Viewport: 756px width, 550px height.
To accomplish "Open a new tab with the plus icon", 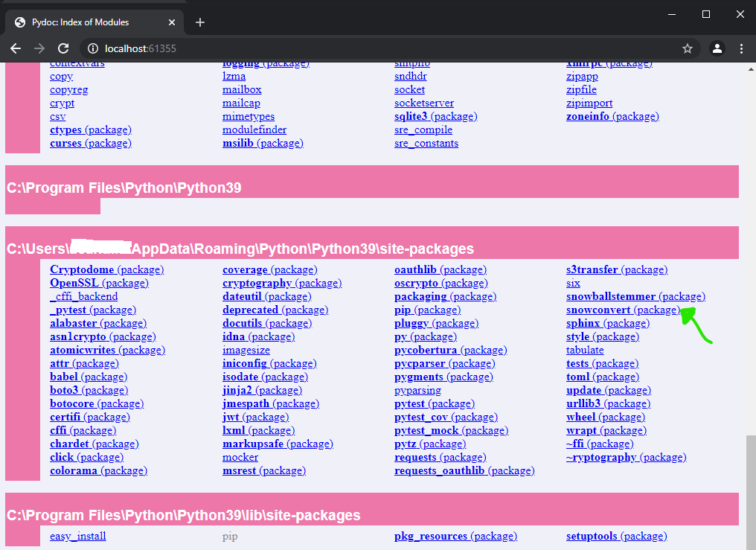I will coord(199,22).
